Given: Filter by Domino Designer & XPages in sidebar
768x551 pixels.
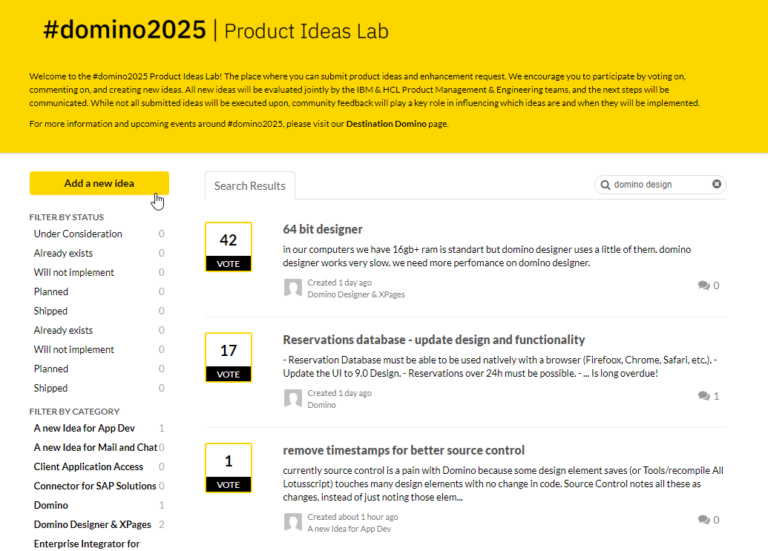Looking at the screenshot, I should click(x=92, y=525).
